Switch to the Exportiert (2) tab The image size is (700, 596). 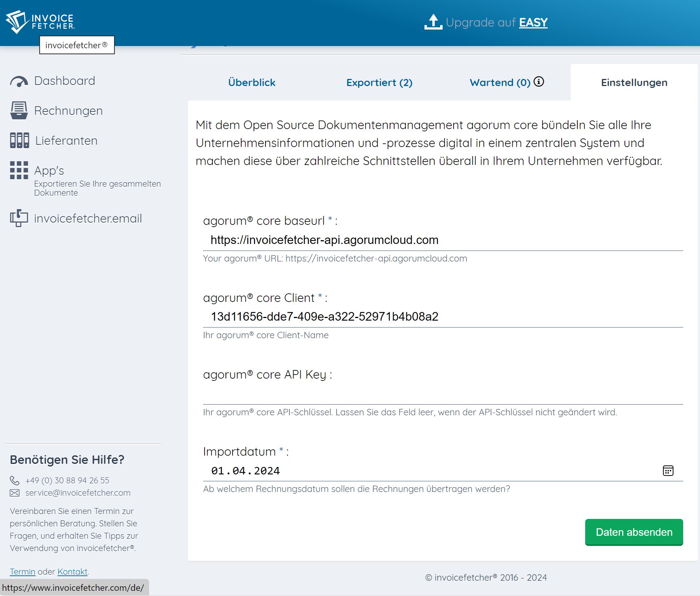[x=379, y=83]
